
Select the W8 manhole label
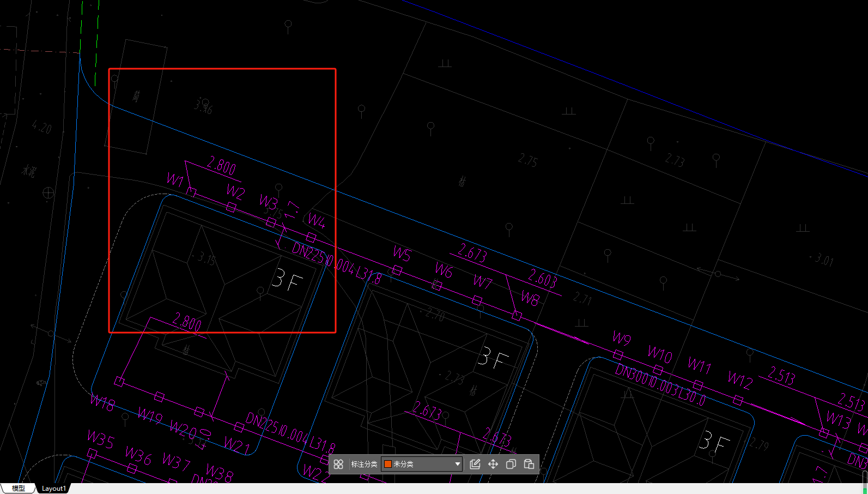530,299
